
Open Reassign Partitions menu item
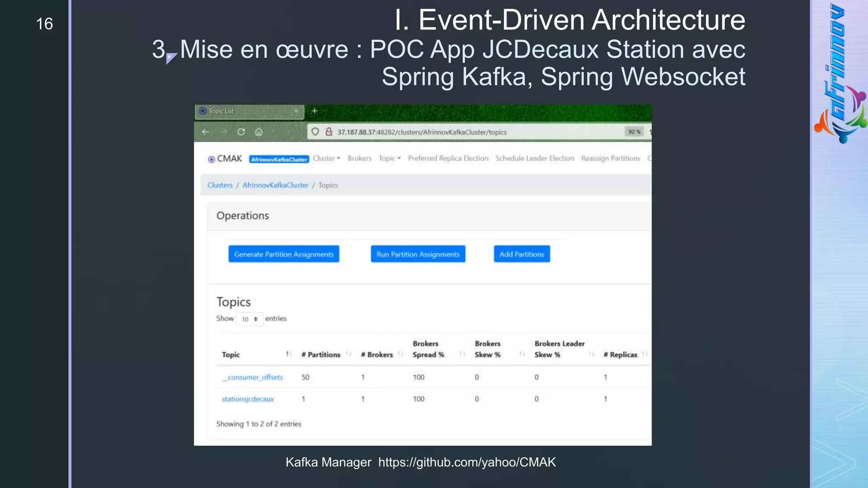[x=610, y=158]
